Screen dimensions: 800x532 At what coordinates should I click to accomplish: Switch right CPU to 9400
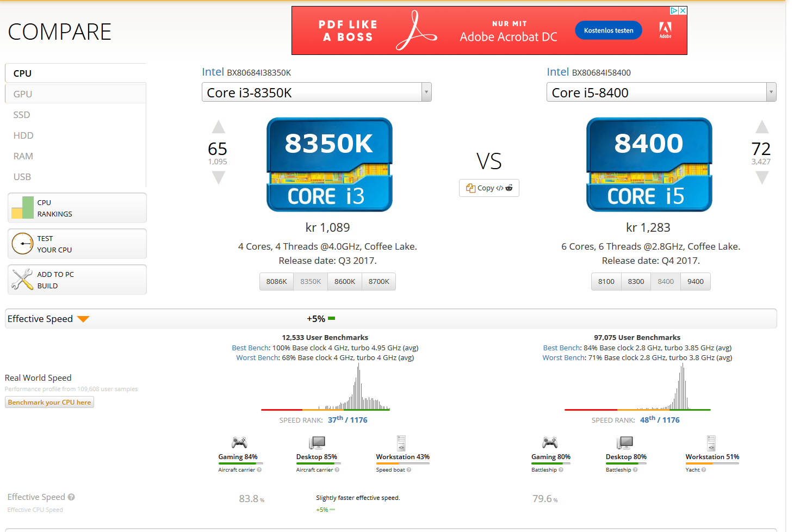[696, 281]
